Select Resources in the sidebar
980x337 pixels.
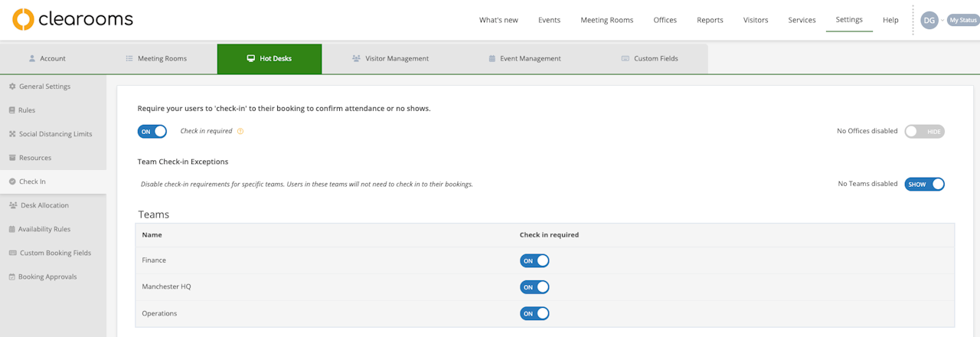pos(35,158)
